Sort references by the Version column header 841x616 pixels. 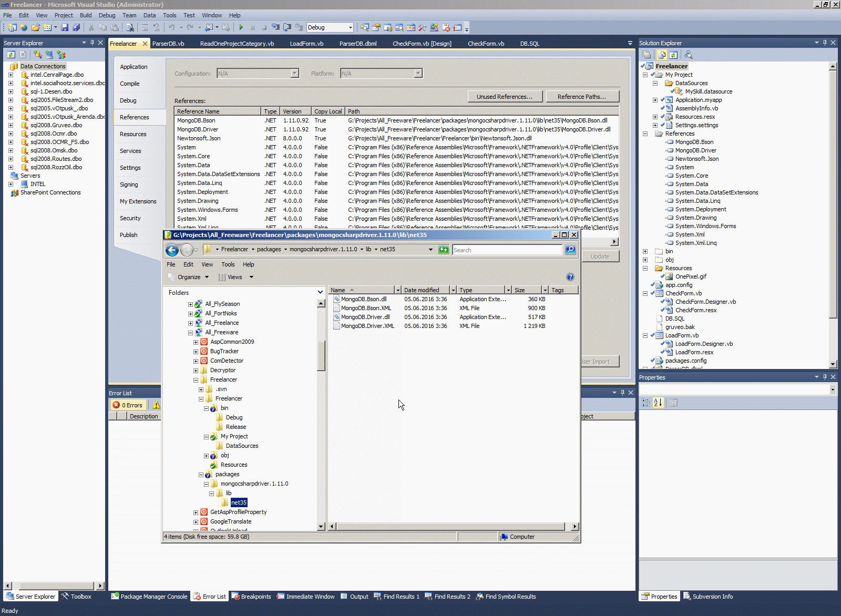pos(296,111)
